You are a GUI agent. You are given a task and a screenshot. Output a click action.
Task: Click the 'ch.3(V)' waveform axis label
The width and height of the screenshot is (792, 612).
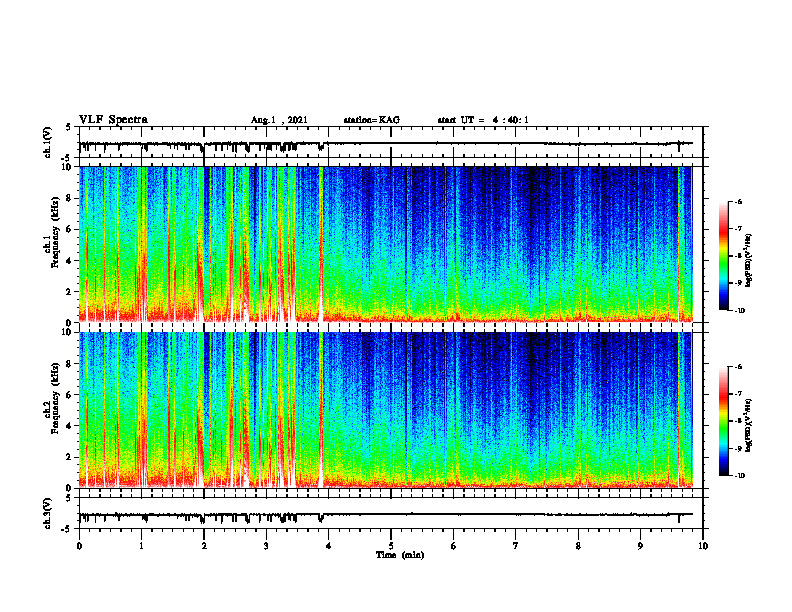pyautogui.click(x=48, y=513)
